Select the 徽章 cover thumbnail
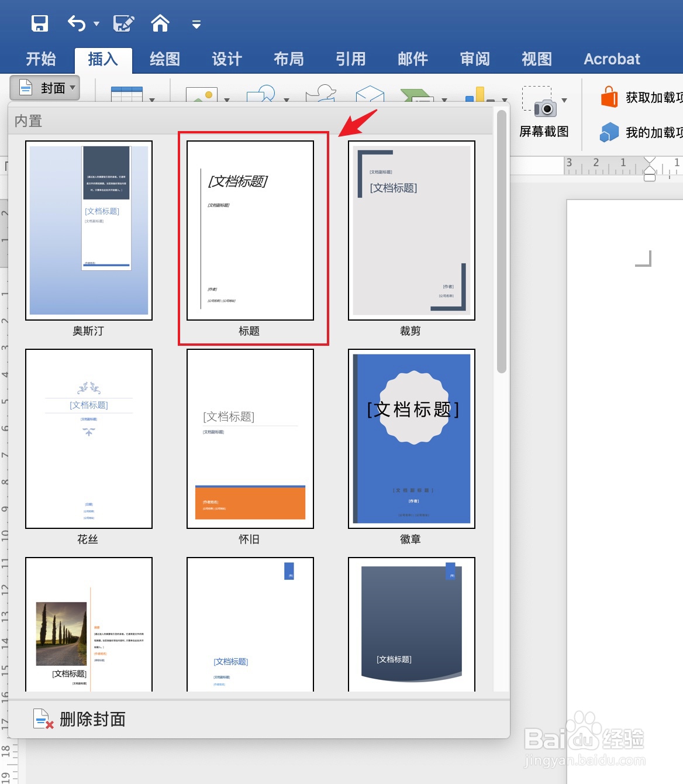The image size is (683, 784). tap(411, 439)
